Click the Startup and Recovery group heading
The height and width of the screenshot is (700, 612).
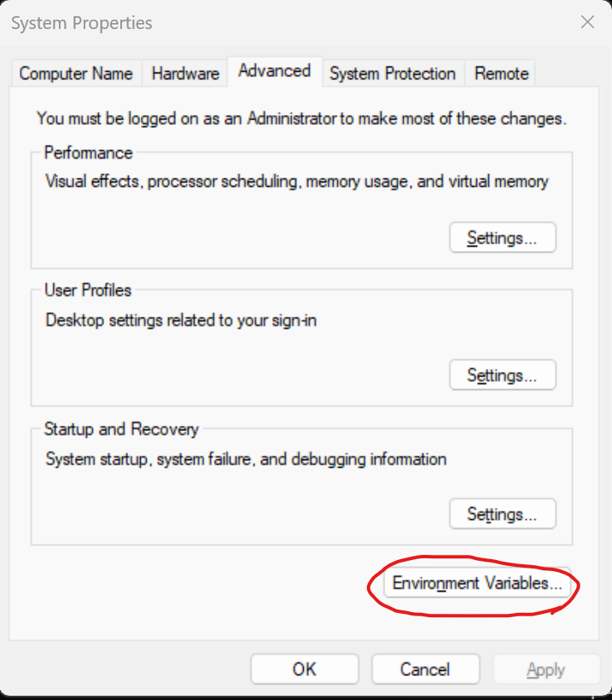point(121,429)
